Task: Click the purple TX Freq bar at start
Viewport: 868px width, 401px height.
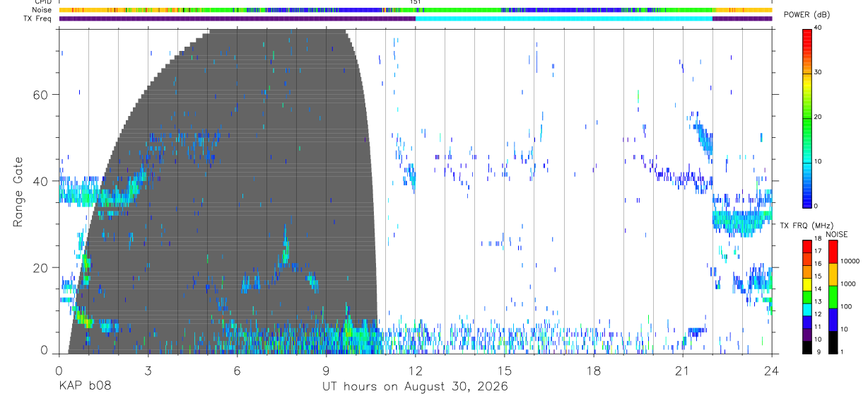Action: click(237, 18)
